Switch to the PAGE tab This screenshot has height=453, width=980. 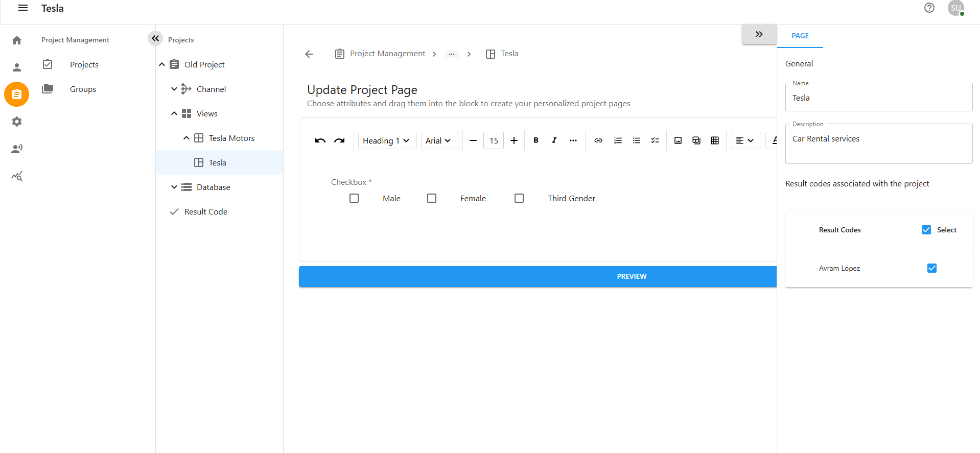(800, 36)
